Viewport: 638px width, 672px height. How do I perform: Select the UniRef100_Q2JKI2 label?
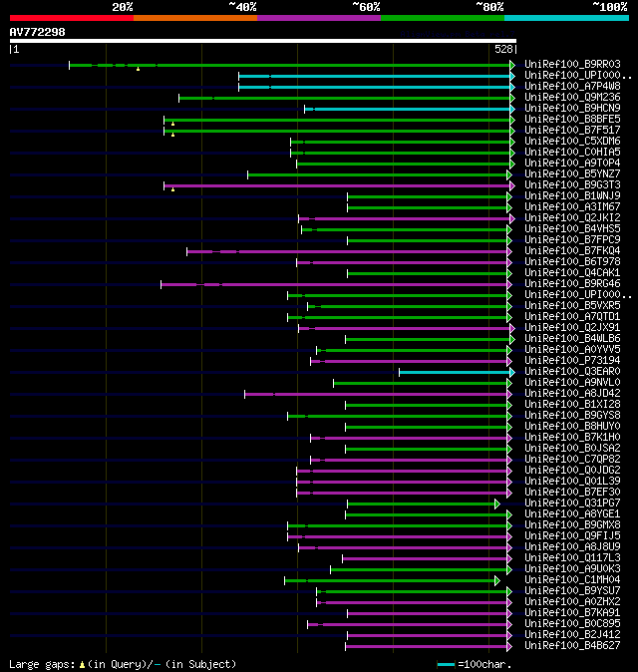572,217
